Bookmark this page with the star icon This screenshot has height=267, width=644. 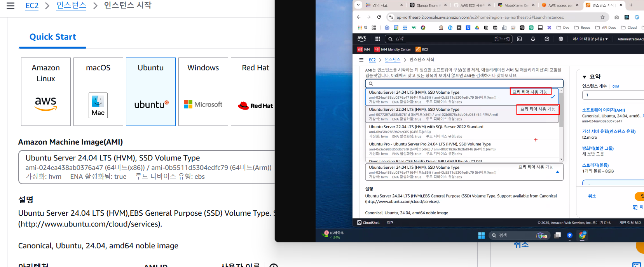tap(602, 17)
